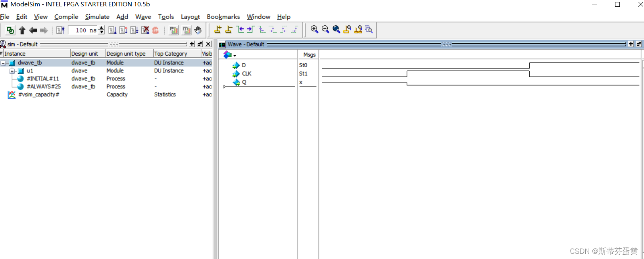Click the Wave window icon in its title bar
This screenshot has width=644, height=259.
222,44
